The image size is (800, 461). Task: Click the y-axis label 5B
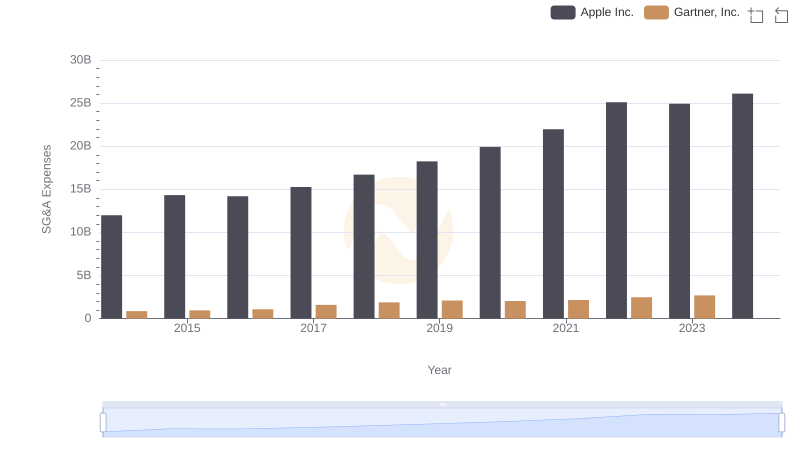84,275
